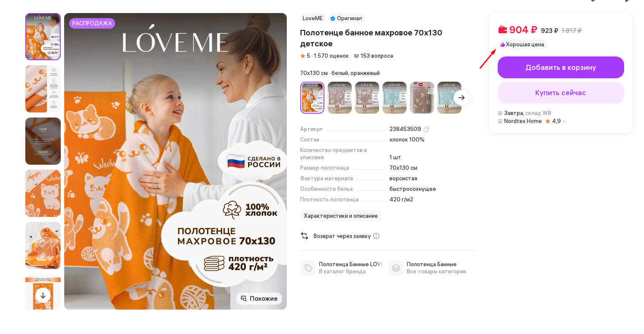Show more thumbnails with down arrow
Image resolution: width=644 pixels, height=334 pixels.
click(43, 295)
